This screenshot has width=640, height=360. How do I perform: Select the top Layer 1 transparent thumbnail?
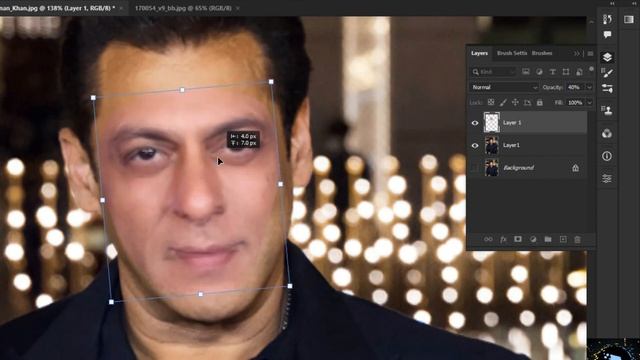click(491, 122)
